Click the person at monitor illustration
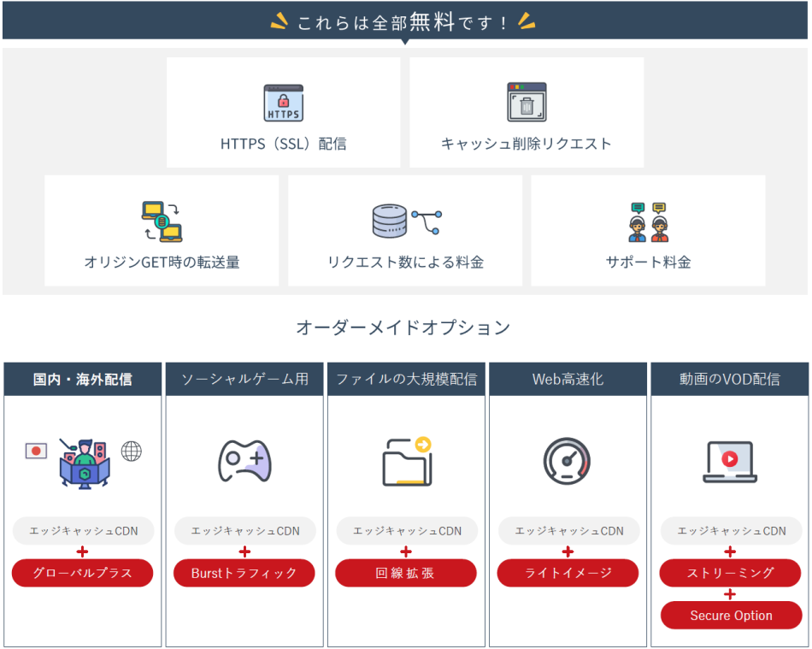 click(x=85, y=464)
